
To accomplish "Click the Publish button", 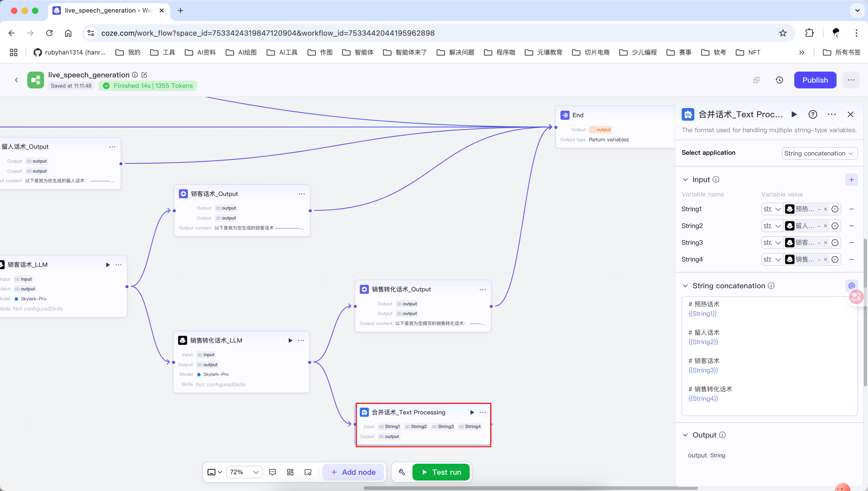I will click(815, 80).
